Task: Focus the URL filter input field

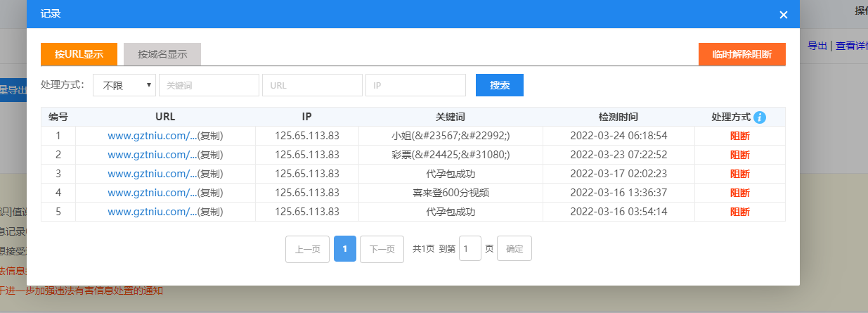Action: click(312, 85)
